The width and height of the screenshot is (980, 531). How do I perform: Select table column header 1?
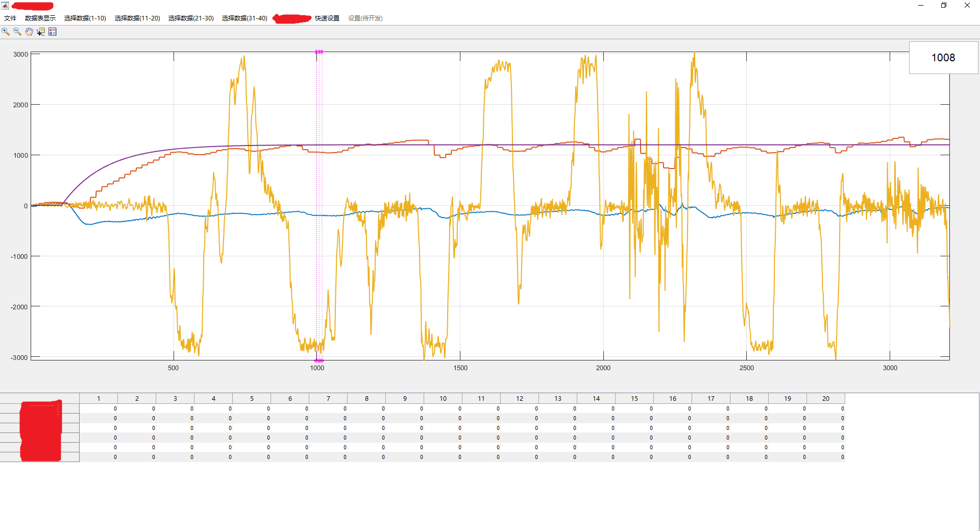[99, 398]
